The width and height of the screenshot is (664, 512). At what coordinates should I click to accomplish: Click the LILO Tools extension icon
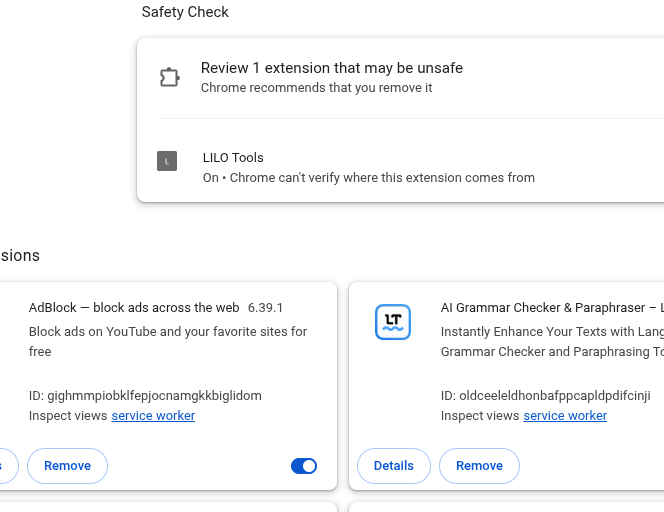(167, 161)
